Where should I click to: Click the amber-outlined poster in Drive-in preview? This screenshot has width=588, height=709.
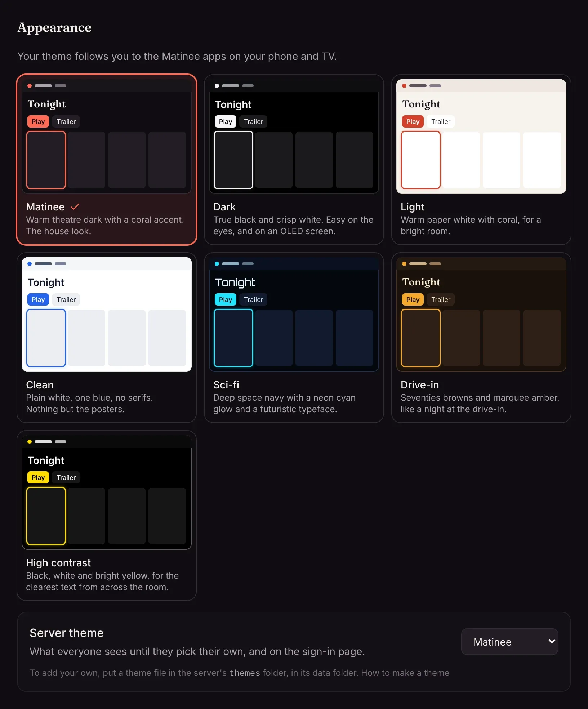coord(421,338)
